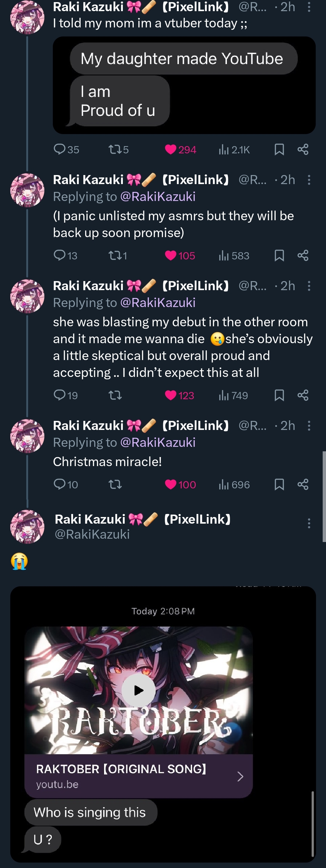Image resolution: width=326 pixels, height=868 pixels.
Task: Open more options on the crying-emoji tweet
Action: pyautogui.click(x=309, y=523)
